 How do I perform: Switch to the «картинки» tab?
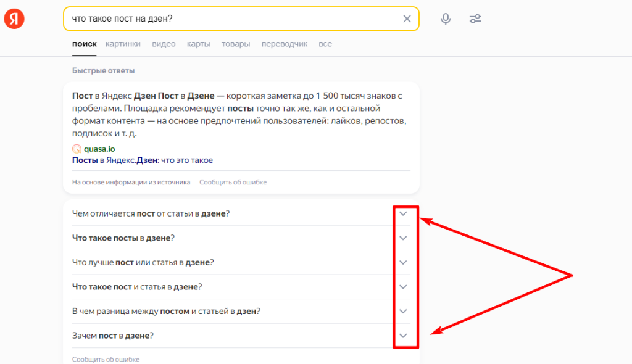[x=123, y=44]
